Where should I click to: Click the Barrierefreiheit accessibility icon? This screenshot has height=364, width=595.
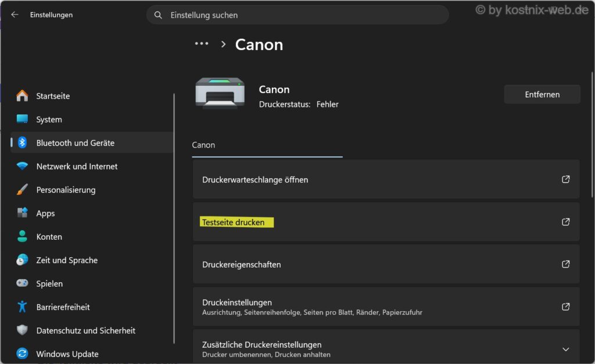pos(23,307)
